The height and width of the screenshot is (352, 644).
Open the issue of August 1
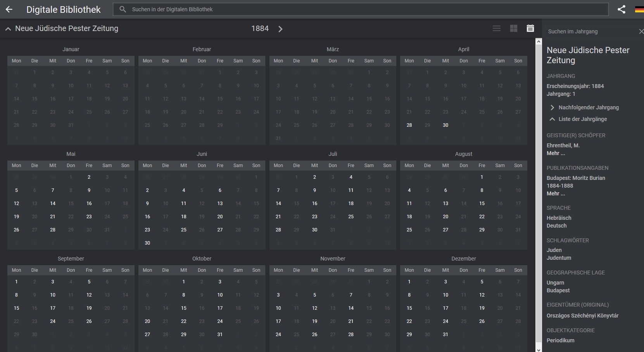point(482,177)
